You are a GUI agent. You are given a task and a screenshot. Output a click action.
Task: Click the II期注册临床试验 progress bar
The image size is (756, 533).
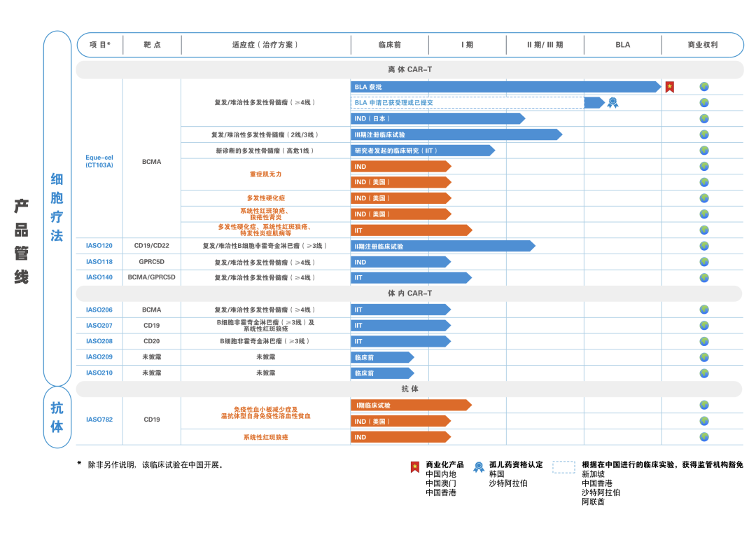pos(443,246)
